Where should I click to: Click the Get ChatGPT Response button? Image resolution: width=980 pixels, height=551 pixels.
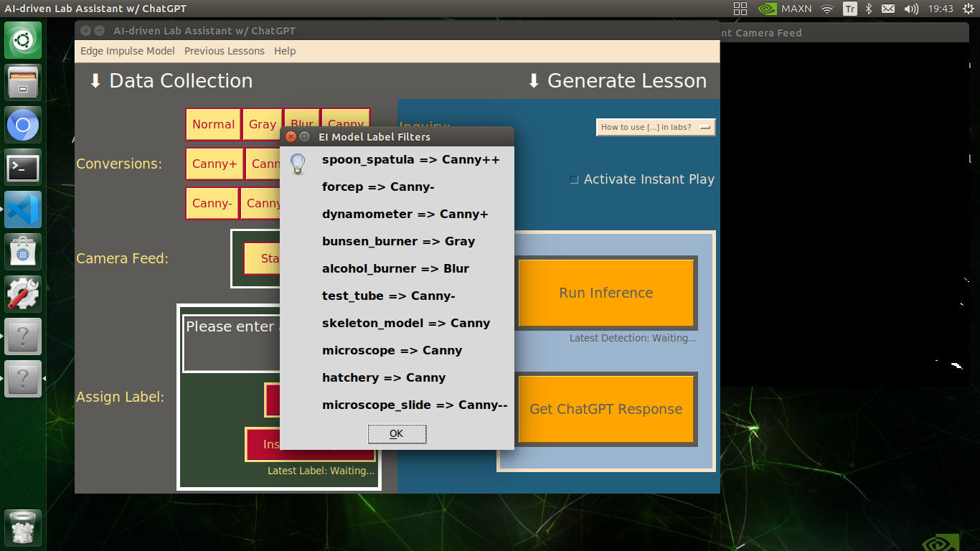coord(606,409)
